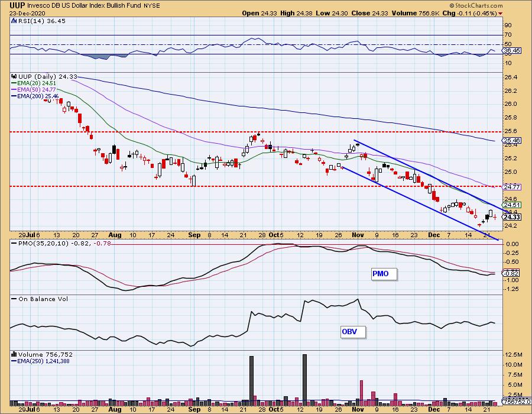Click the EMA(20) 24.51 legend entry
This screenshot has height=414, width=532.
click(34, 83)
